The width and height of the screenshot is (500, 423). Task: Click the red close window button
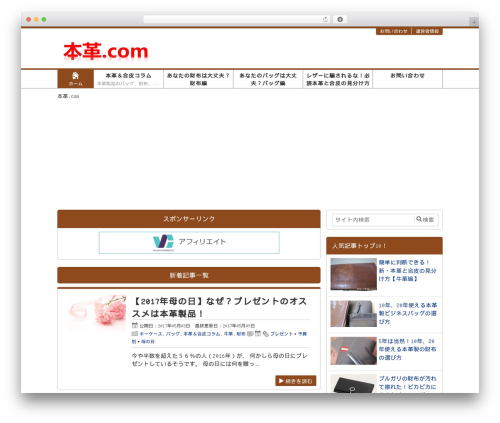pos(29,19)
